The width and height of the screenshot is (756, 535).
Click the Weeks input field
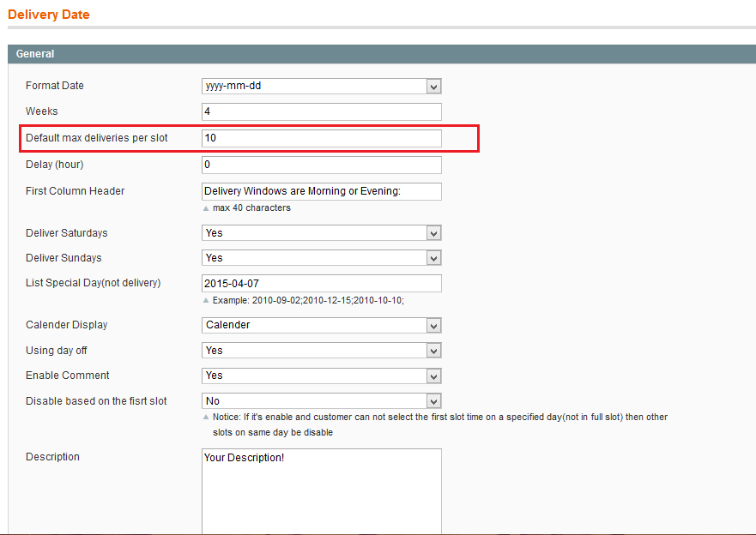pyautogui.click(x=322, y=111)
